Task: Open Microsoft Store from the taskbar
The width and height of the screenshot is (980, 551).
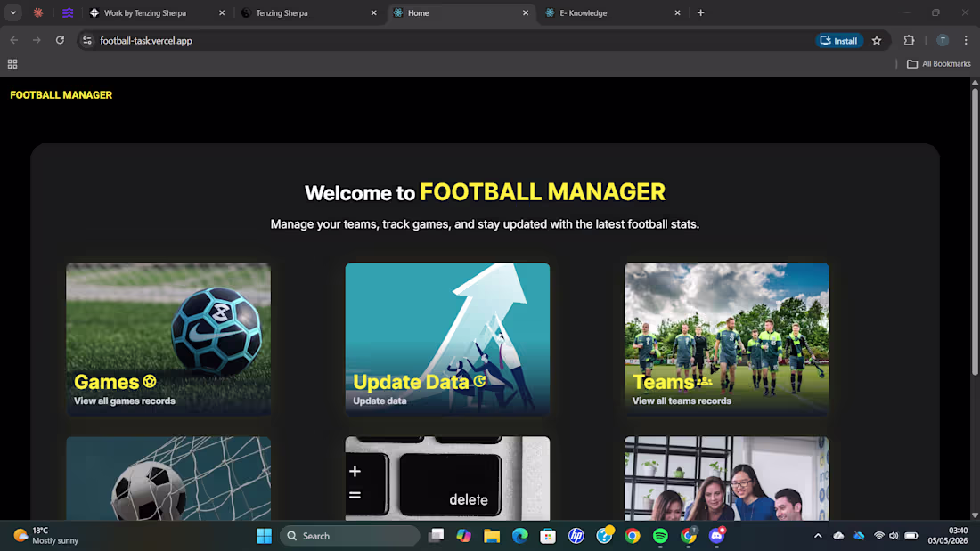Action: (548, 536)
